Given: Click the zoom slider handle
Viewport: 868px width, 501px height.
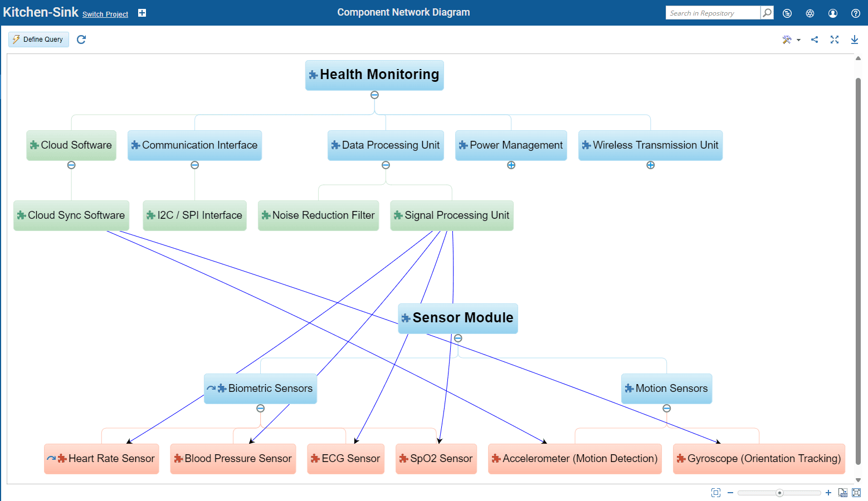Looking at the screenshot, I should 779,493.
